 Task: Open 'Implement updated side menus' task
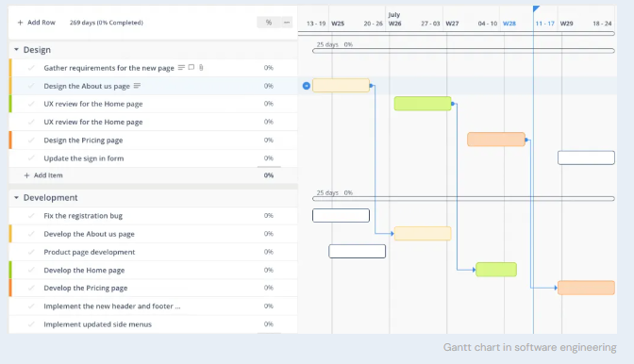tap(97, 324)
